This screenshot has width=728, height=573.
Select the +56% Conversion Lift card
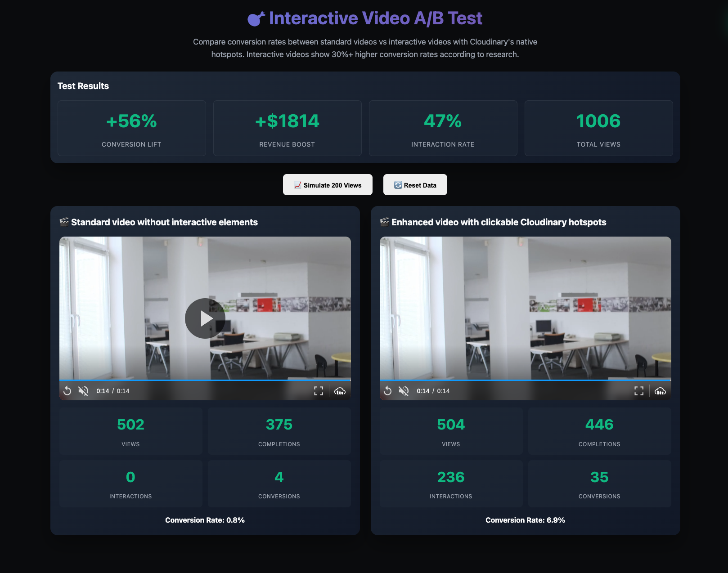pos(131,128)
